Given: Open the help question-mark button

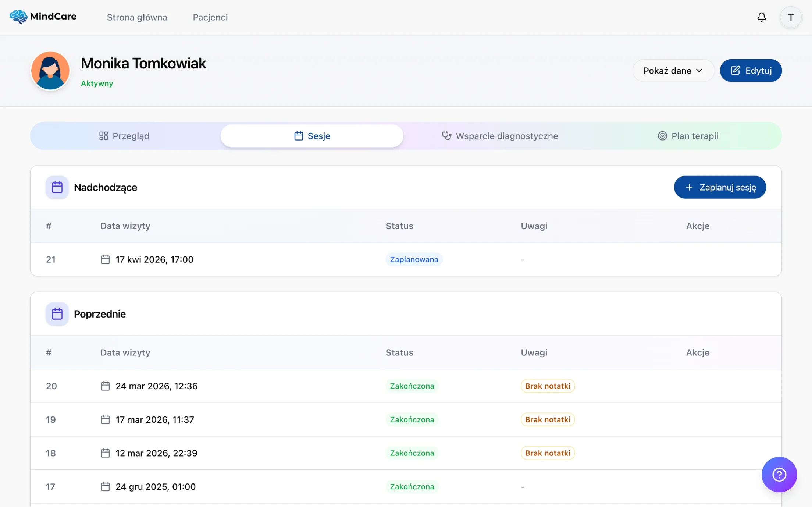Looking at the screenshot, I should 779,474.
